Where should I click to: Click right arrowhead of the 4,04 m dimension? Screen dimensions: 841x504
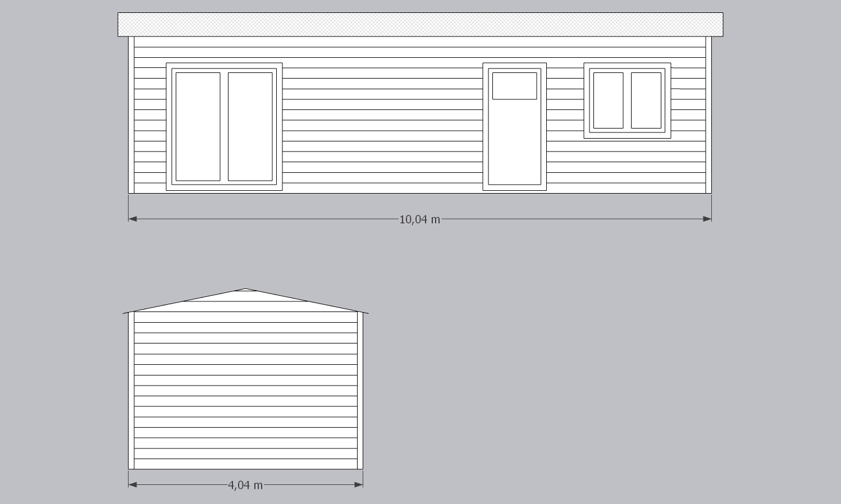(x=358, y=484)
